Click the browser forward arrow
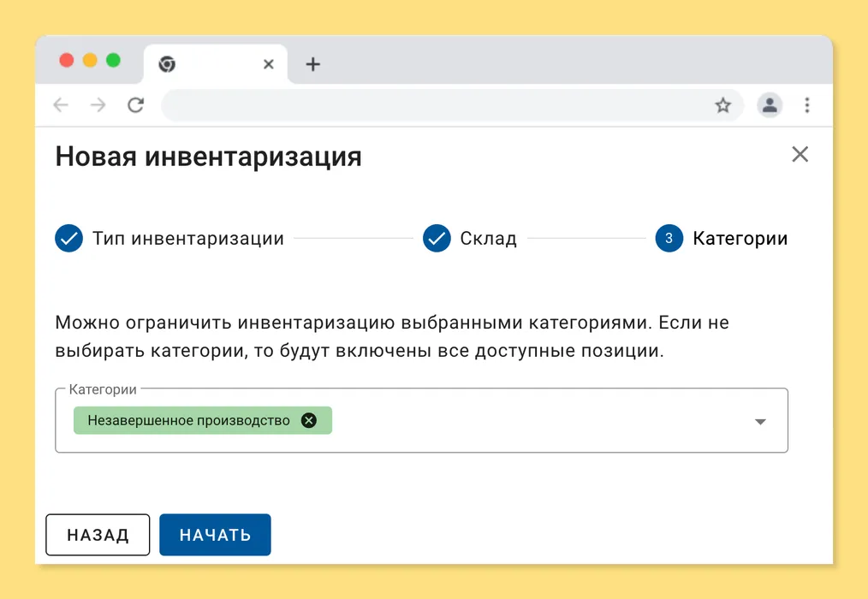Viewport: 868px width, 599px height. click(x=98, y=104)
